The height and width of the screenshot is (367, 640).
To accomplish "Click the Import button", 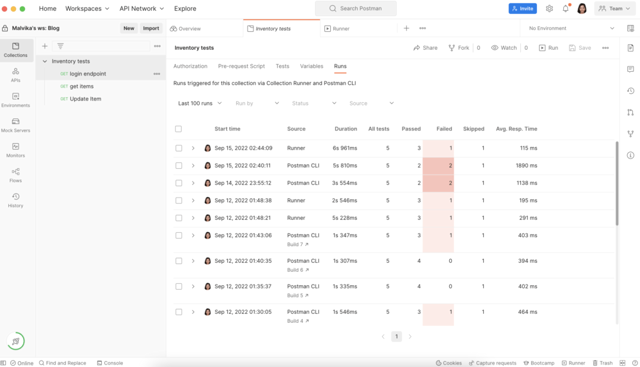I will pyautogui.click(x=151, y=28).
